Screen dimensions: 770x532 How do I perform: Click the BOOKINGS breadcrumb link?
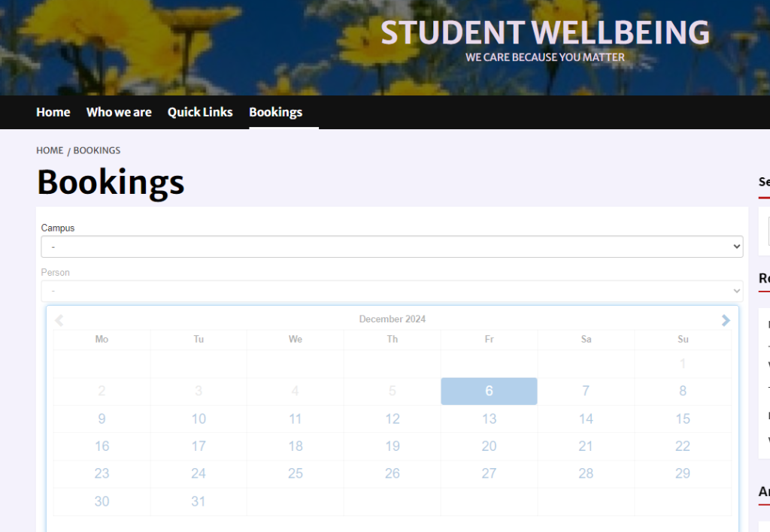(x=97, y=150)
